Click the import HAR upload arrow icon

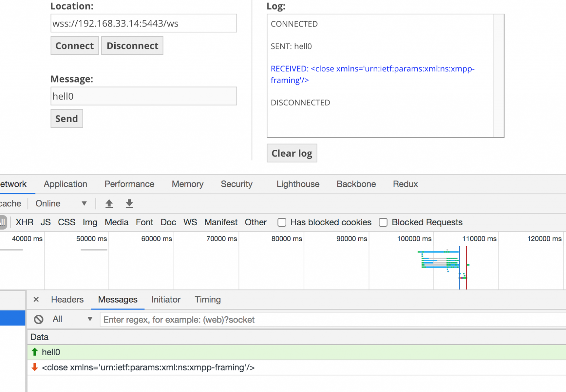click(109, 204)
